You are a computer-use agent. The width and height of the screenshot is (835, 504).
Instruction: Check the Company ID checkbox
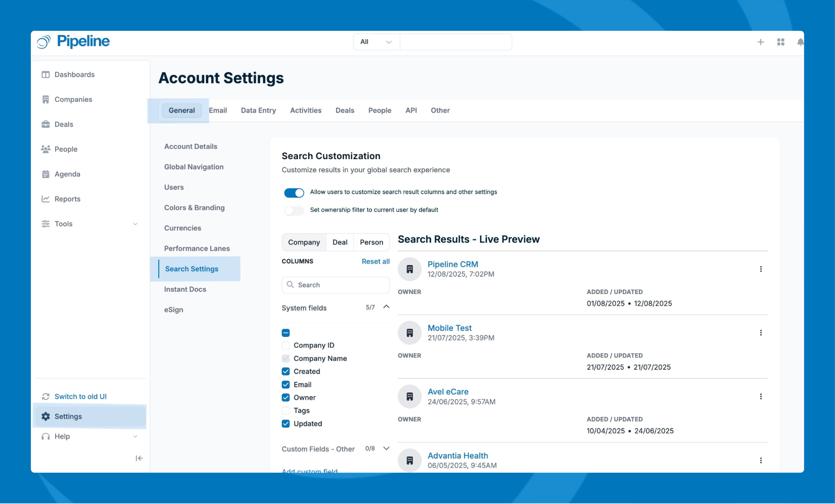[x=286, y=345]
